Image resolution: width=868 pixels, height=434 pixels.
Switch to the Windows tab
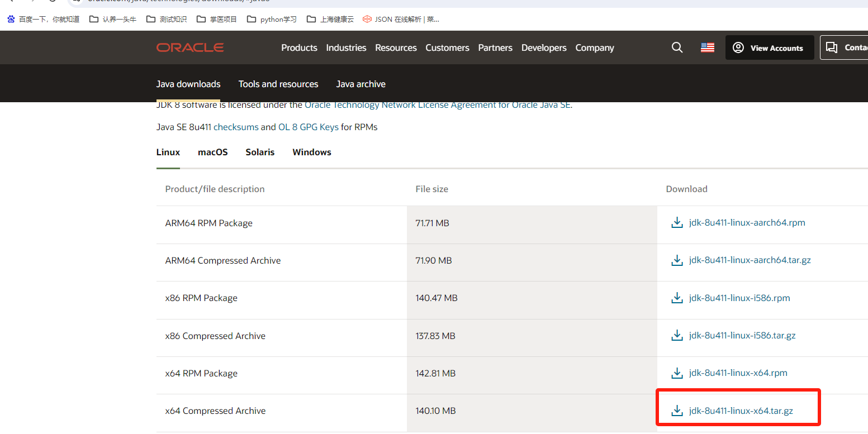pos(312,152)
